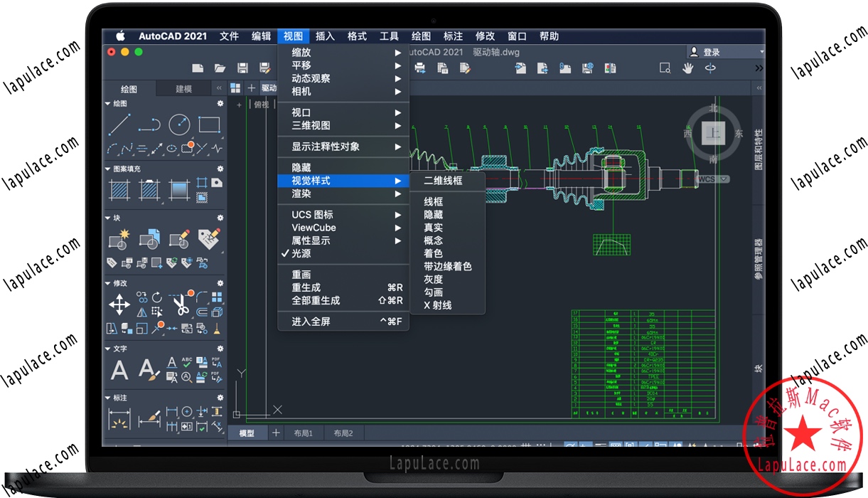Collapse the 绘图 panel section
This screenshot has width=868, height=498.
tap(108, 104)
